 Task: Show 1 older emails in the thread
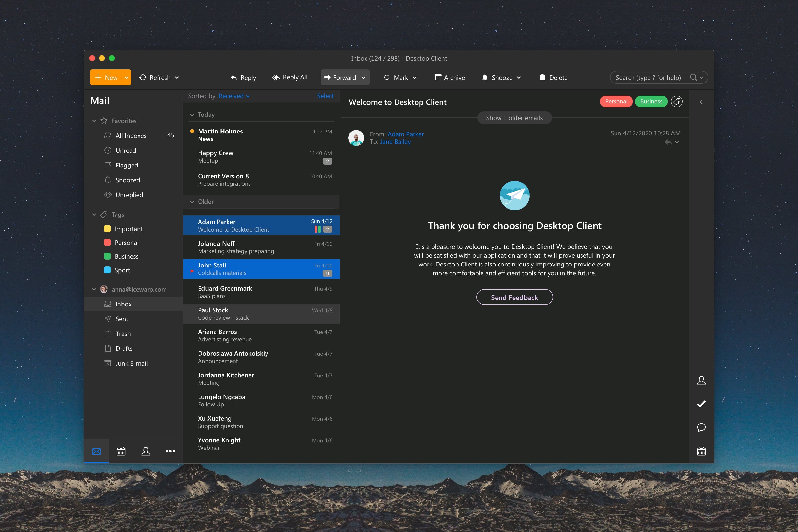(x=514, y=118)
